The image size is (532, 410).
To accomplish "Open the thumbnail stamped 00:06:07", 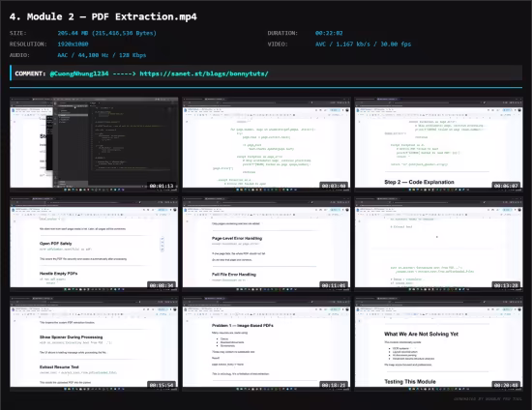I will tap(439, 144).
